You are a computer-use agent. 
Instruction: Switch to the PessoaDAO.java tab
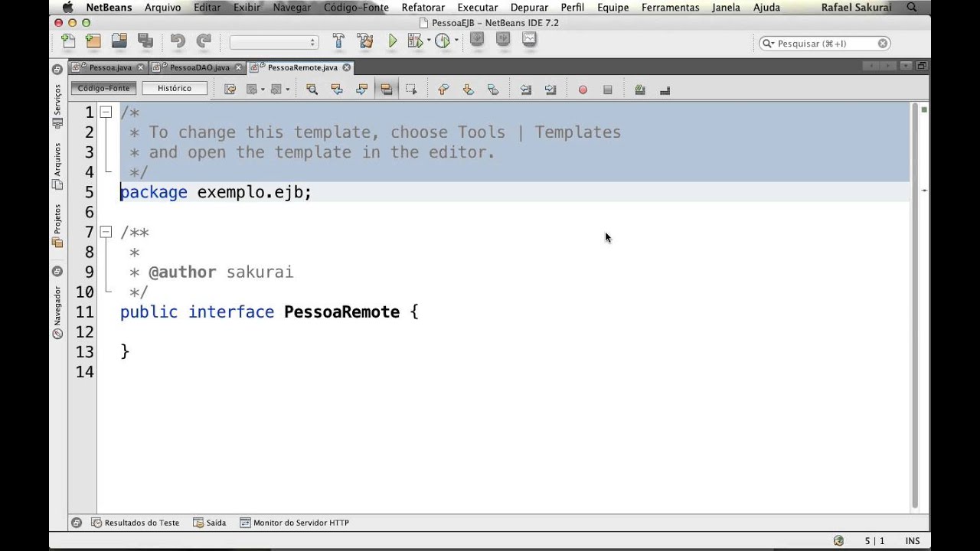pyautogui.click(x=199, y=67)
